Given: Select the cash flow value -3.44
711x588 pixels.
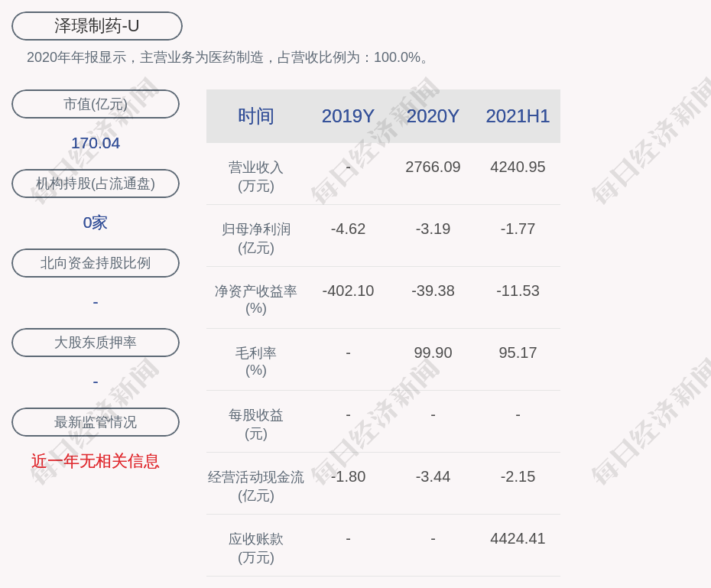Looking at the screenshot, I should coord(433,477).
